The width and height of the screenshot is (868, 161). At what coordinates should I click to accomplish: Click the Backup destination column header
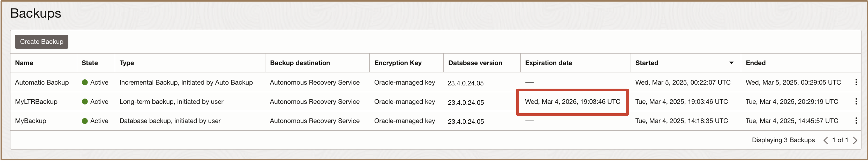point(300,63)
